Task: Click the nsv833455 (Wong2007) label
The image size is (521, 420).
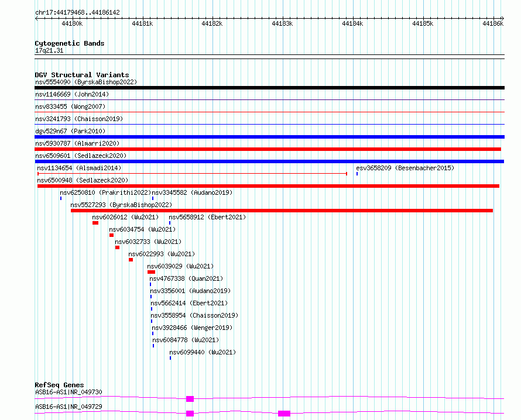Action: point(70,106)
